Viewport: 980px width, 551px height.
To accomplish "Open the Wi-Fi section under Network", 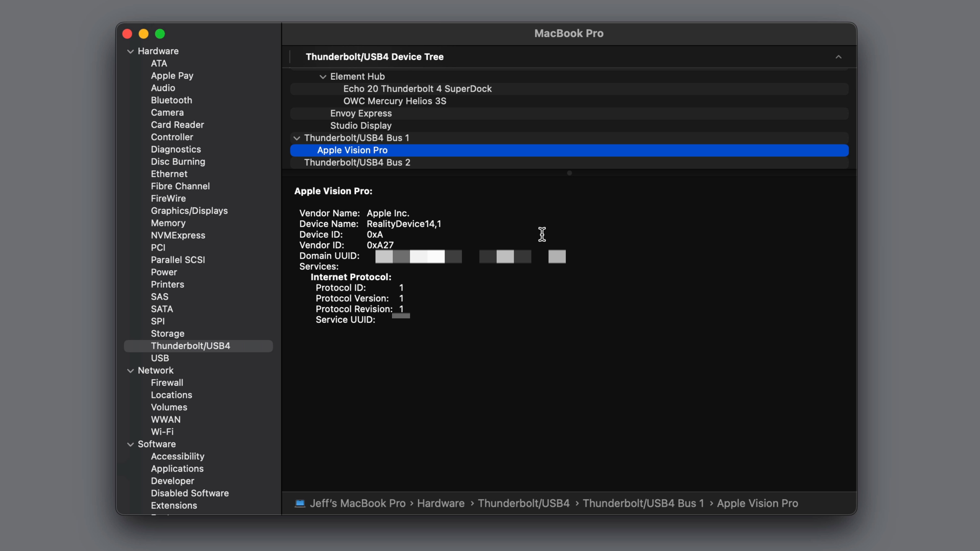I will pyautogui.click(x=162, y=432).
